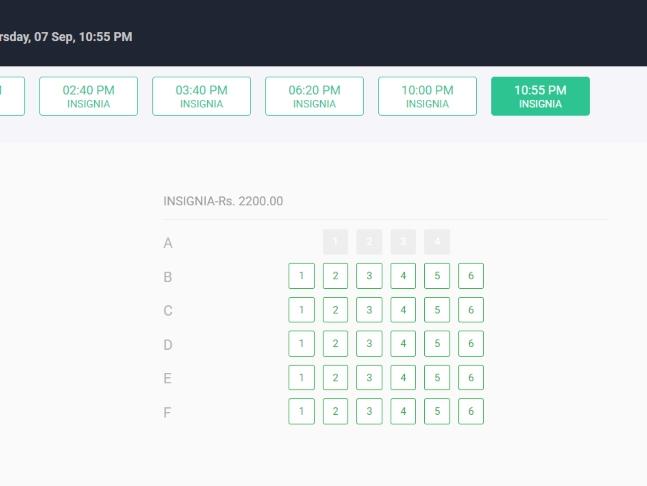Choose seat 4 in row C
The width and height of the screenshot is (647, 486).
point(403,310)
